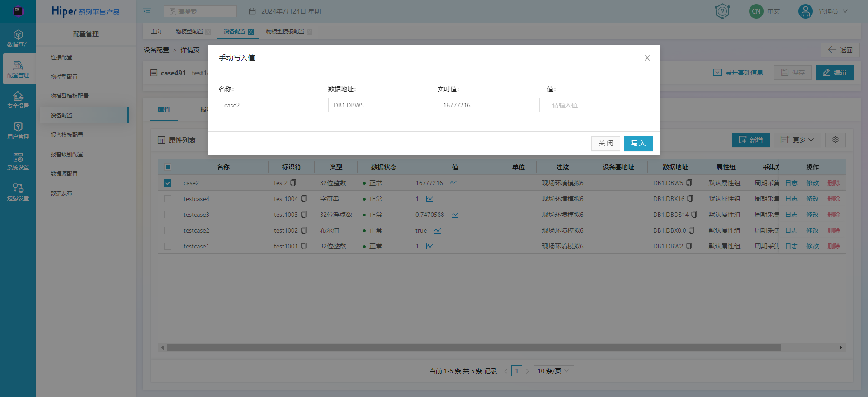
Task: Close the 设备配置 tab with its X
Action: click(x=251, y=32)
